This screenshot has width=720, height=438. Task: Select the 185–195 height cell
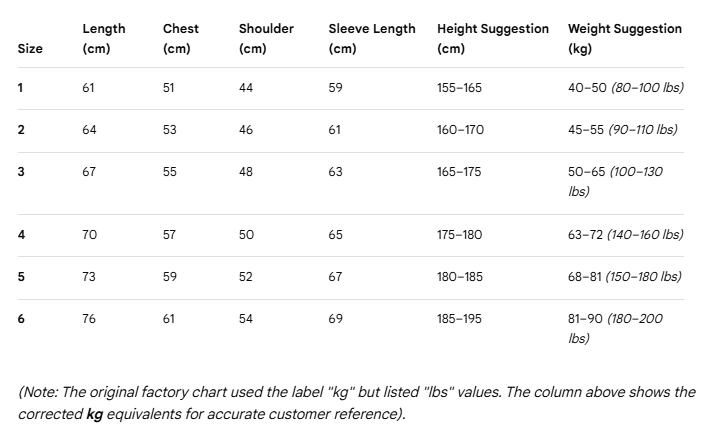click(459, 319)
